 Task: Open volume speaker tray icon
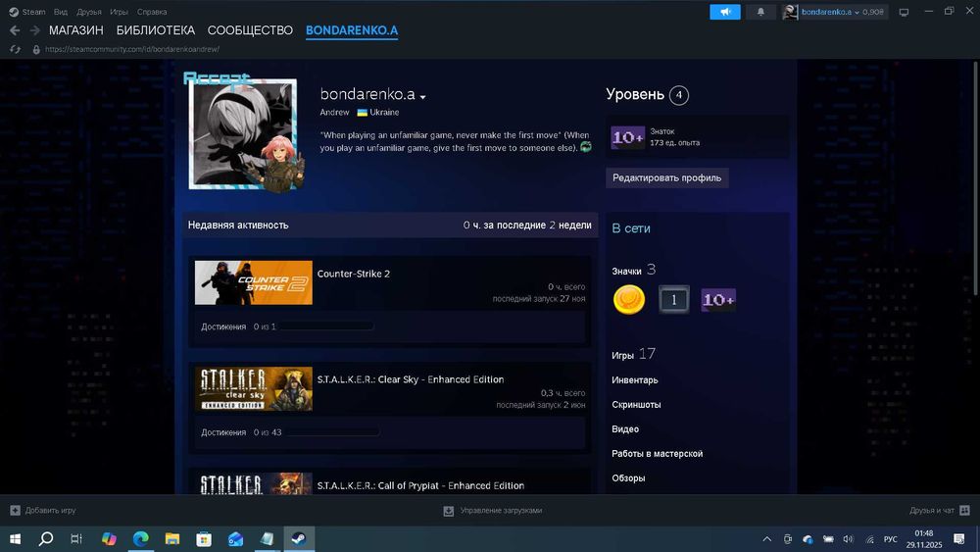point(848,539)
